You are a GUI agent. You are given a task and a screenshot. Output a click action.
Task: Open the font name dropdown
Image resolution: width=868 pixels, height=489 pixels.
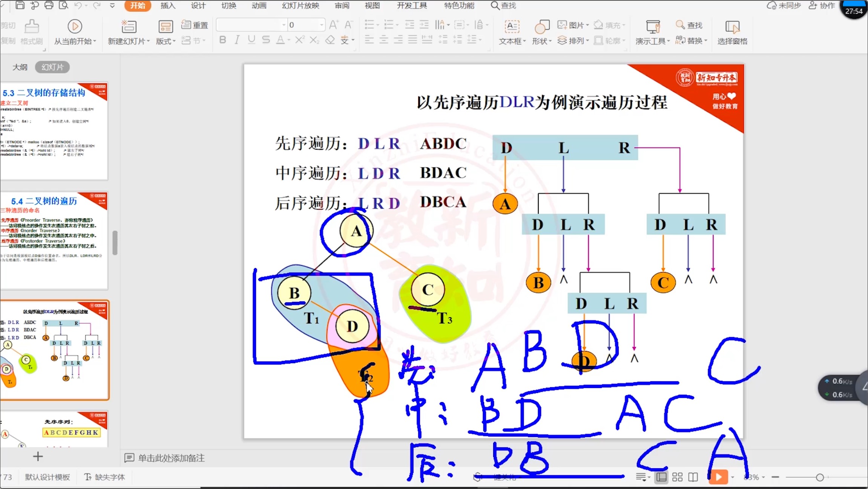(284, 25)
